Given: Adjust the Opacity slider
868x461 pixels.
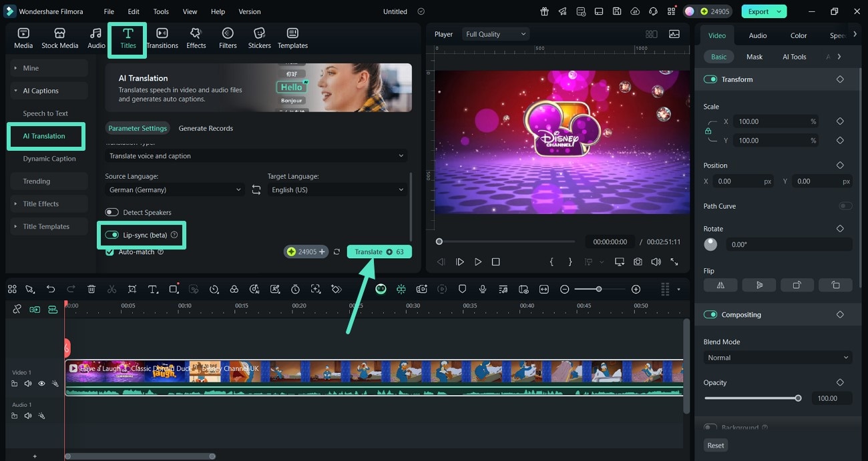Looking at the screenshot, I should (x=751, y=398).
